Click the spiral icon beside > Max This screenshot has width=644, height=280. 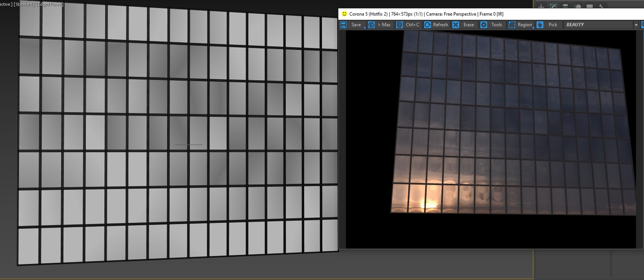tap(371, 25)
